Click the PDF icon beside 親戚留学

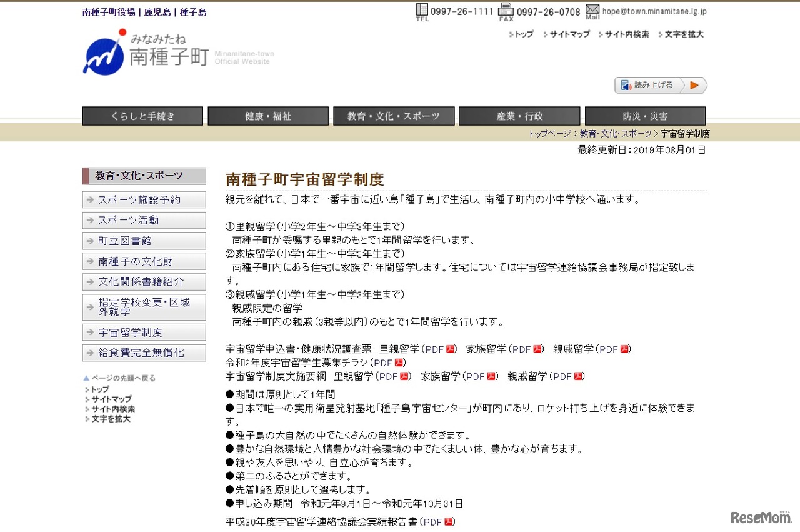point(626,349)
